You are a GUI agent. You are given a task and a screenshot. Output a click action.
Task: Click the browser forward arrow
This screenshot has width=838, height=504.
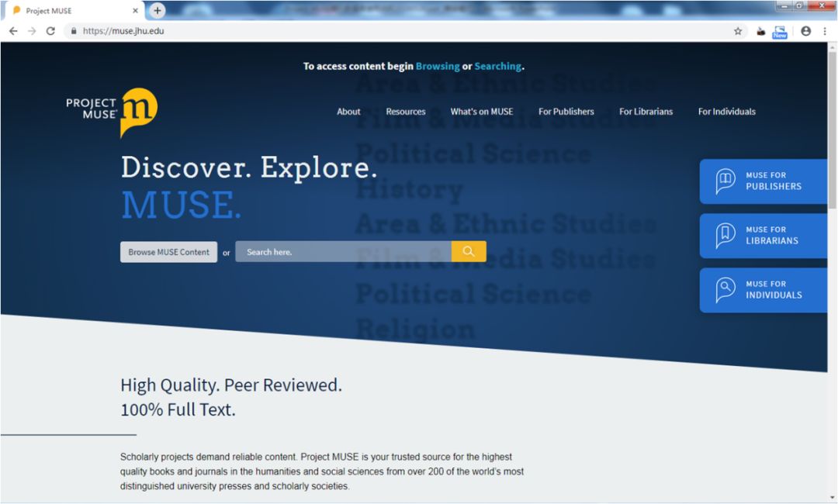[32, 31]
